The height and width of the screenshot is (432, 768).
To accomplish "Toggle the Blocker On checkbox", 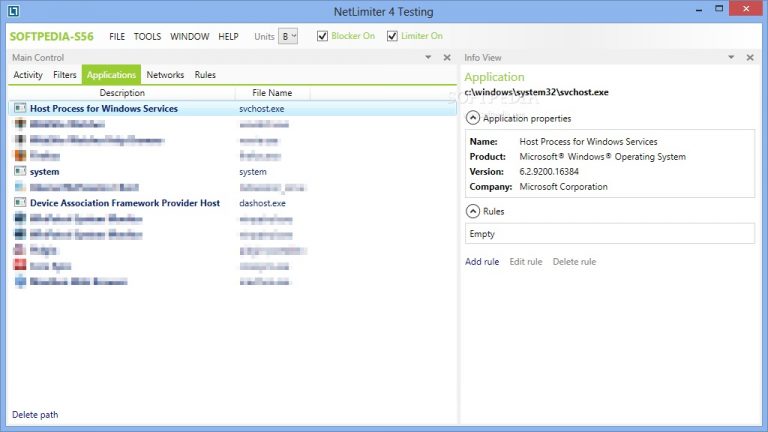I will coord(322,36).
